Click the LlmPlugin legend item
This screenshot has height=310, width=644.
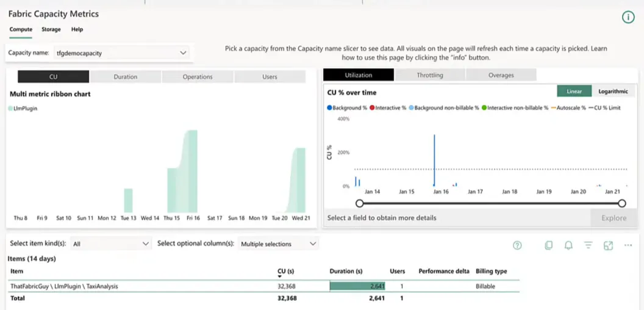coord(23,109)
